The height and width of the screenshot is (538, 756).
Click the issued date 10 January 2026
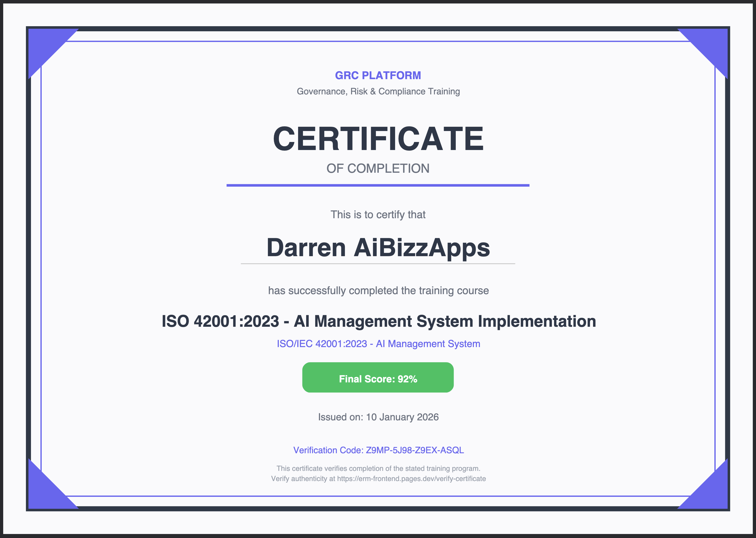378,417
